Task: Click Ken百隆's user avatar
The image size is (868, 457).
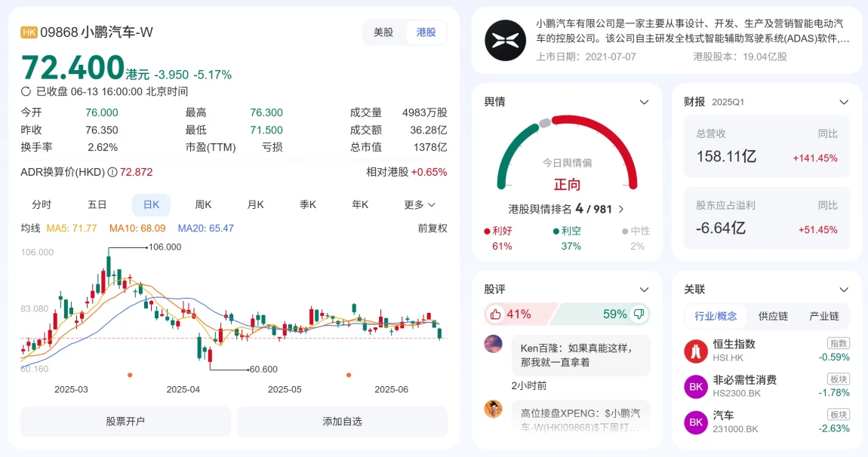Action: pos(493,344)
